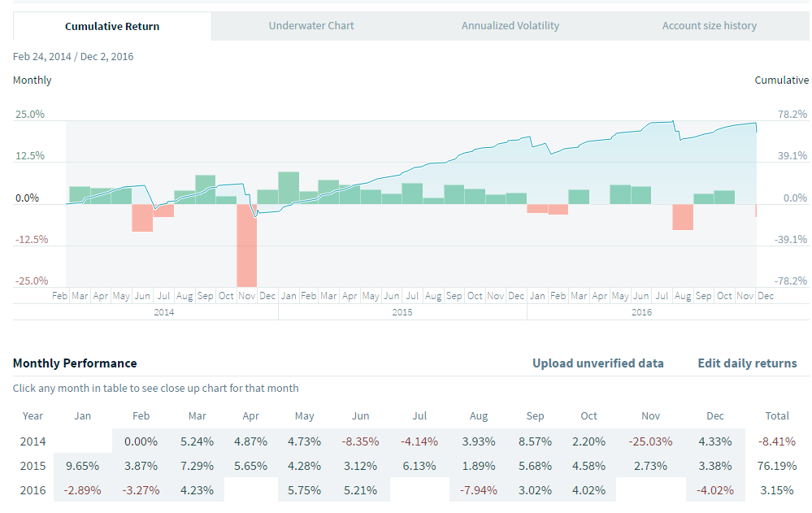Click the 2015 total cell showing 76.19%
The height and width of the screenshot is (513, 812).
[x=777, y=466]
